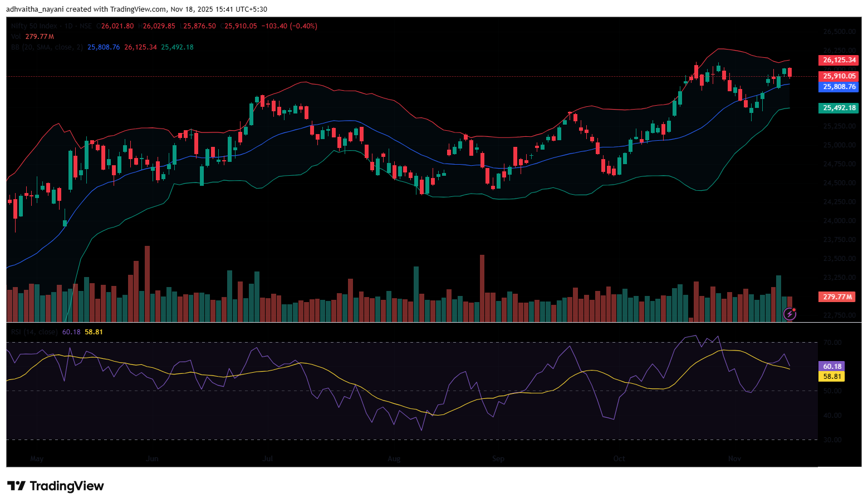Select the Vol indicator legend label

coord(16,37)
